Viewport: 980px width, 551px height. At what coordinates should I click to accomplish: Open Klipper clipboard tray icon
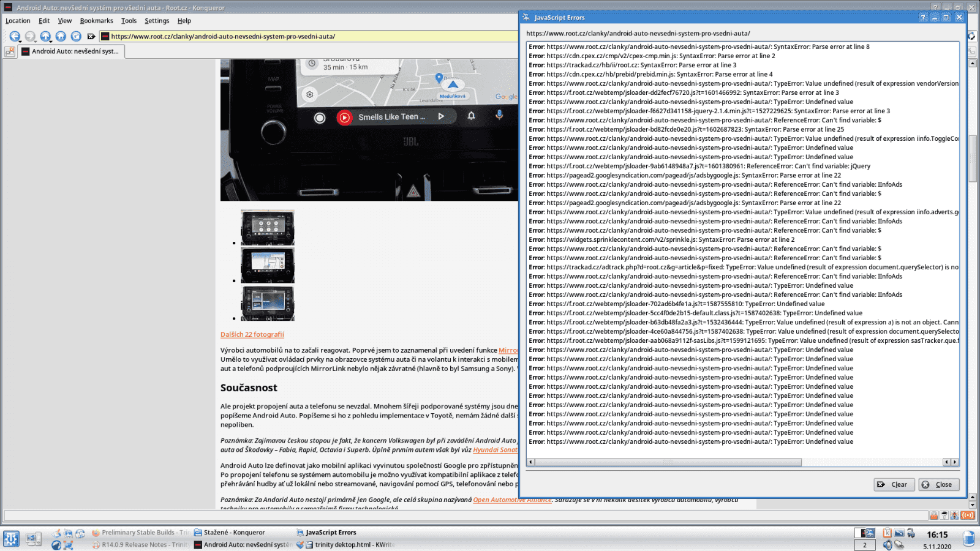click(x=887, y=533)
